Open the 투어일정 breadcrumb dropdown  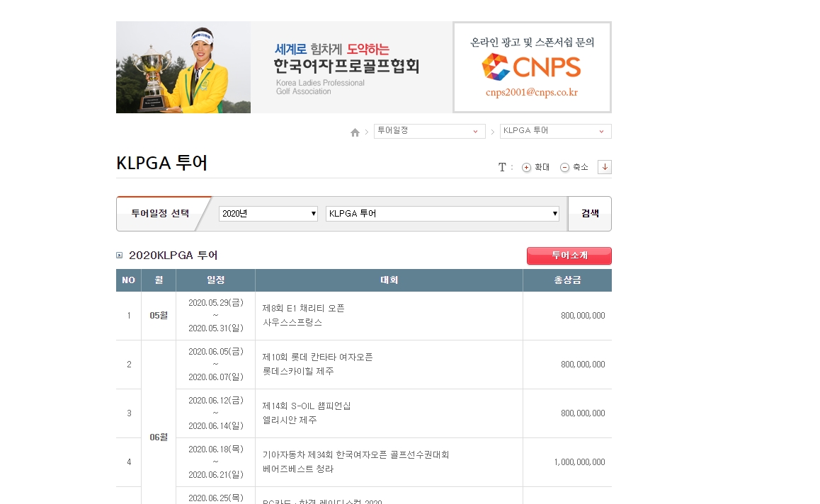[429, 131]
